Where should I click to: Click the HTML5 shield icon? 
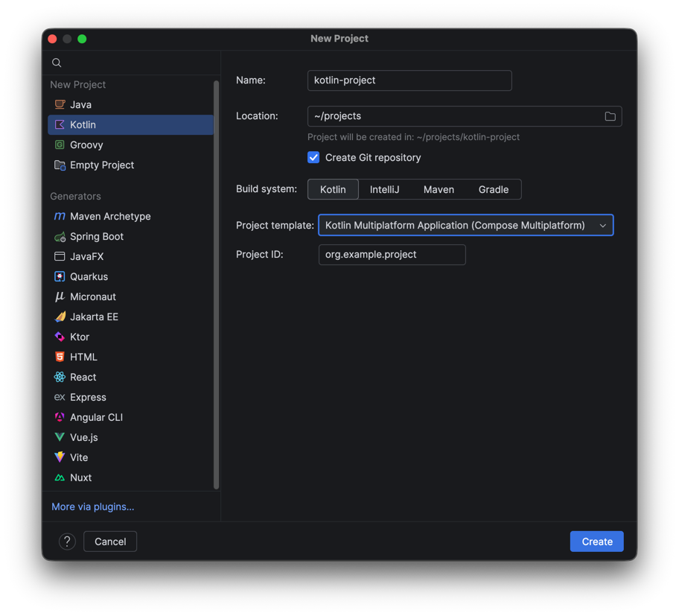pyautogui.click(x=60, y=357)
